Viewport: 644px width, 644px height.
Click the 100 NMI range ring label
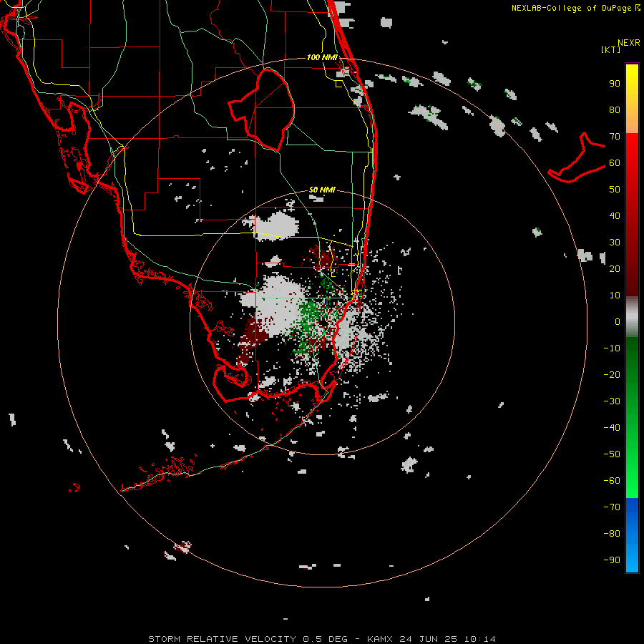click(322, 57)
